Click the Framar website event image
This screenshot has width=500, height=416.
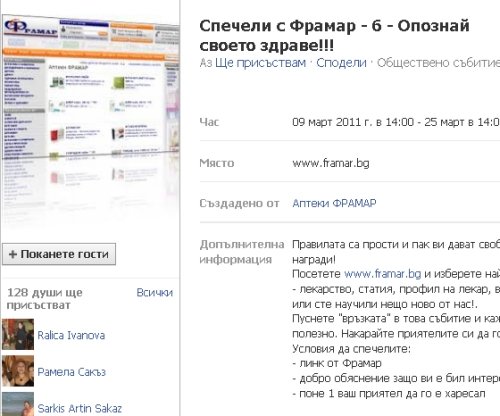coord(91,122)
